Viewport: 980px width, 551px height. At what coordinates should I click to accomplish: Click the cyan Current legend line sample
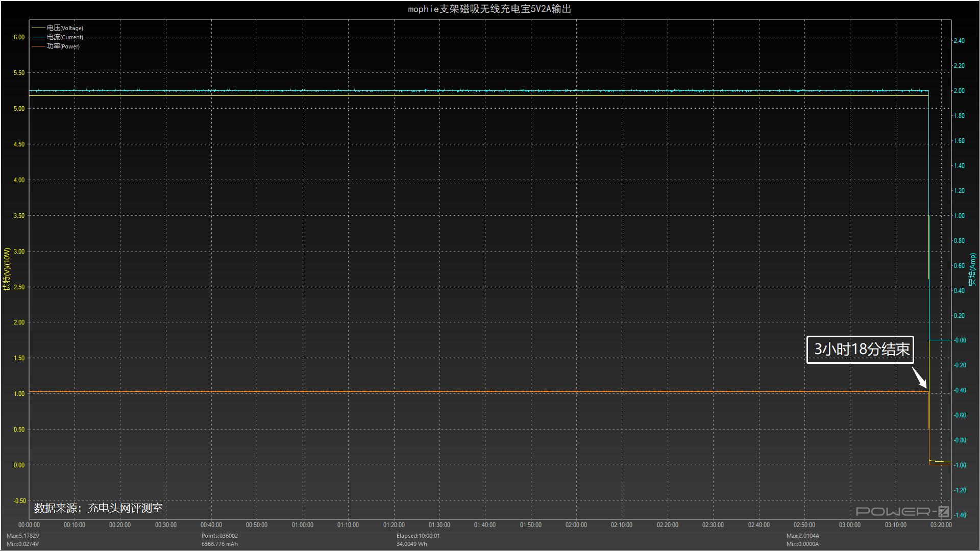coord(38,37)
